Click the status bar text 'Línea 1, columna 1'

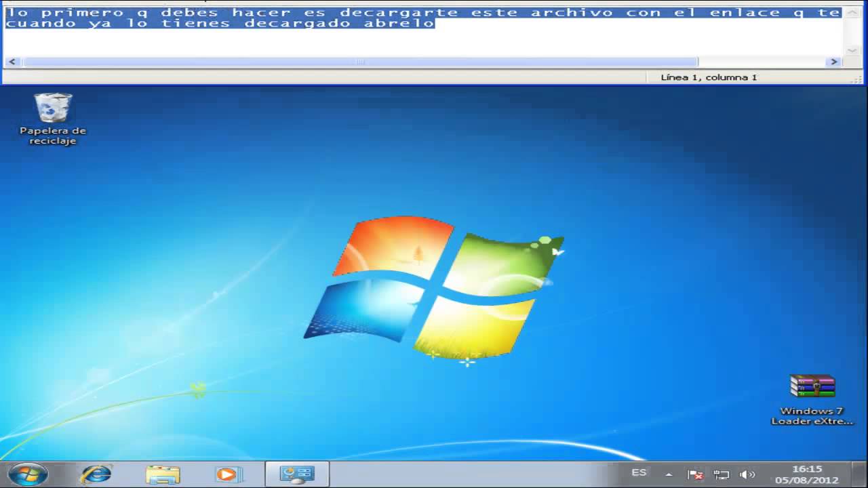[x=709, y=77]
